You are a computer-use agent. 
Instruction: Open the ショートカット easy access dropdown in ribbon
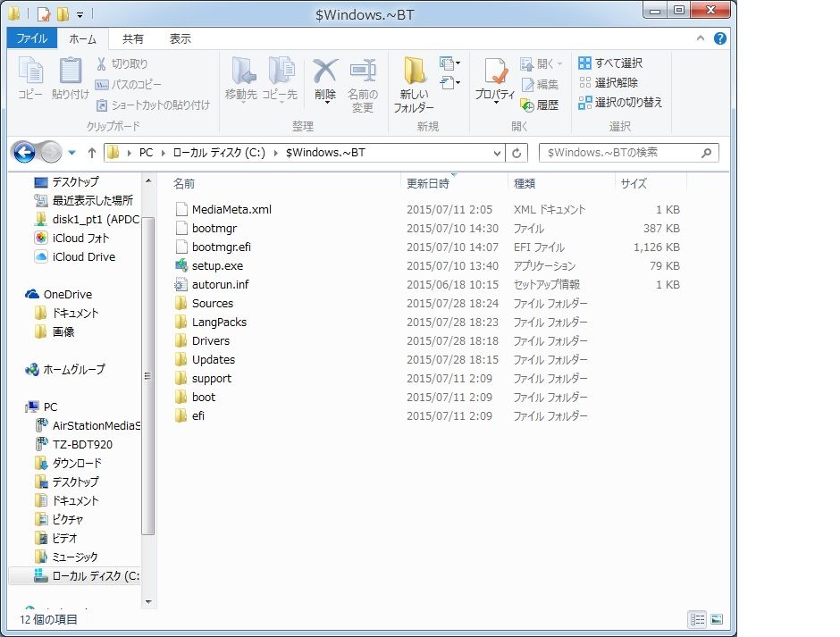coord(449,83)
